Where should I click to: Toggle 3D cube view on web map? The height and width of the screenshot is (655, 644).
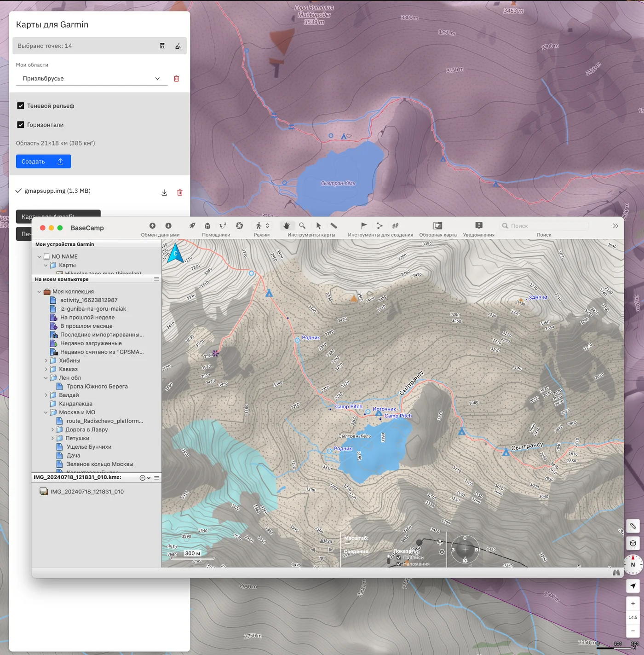(x=633, y=544)
